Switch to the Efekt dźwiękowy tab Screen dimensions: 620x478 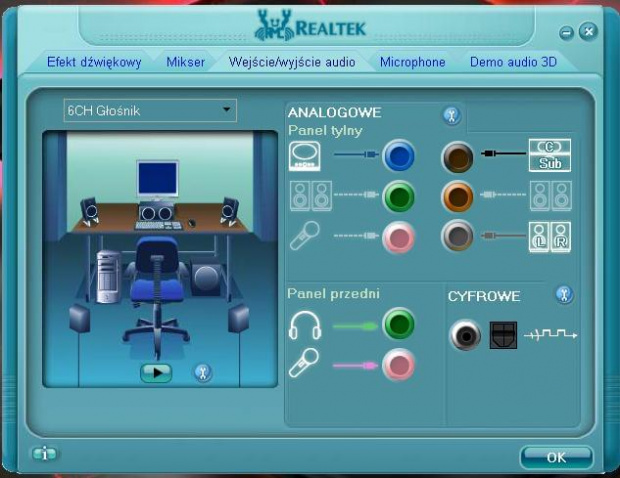[94, 62]
